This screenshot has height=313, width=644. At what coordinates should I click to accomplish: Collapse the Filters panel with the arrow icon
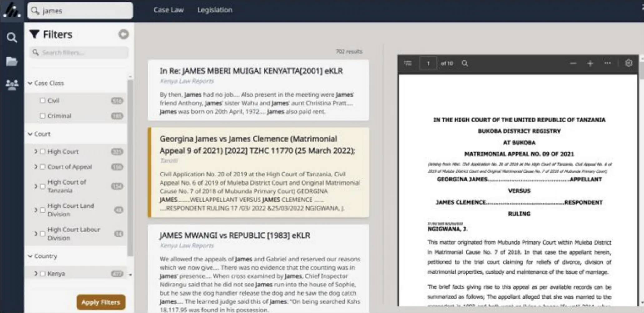click(x=124, y=34)
